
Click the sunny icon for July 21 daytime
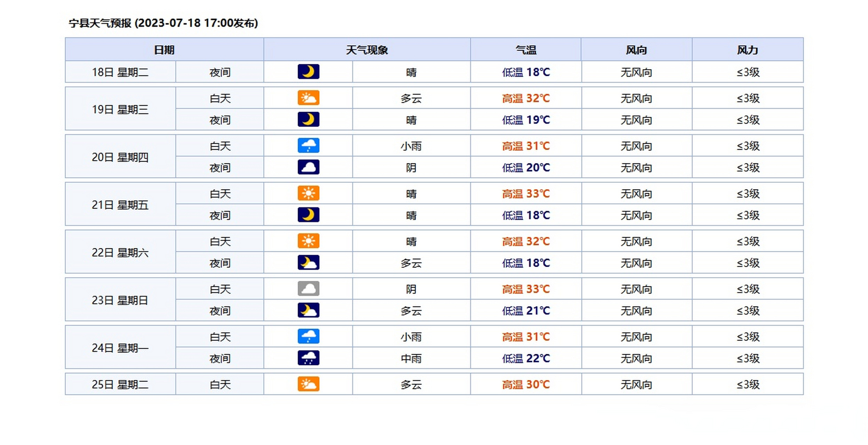point(308,194)
